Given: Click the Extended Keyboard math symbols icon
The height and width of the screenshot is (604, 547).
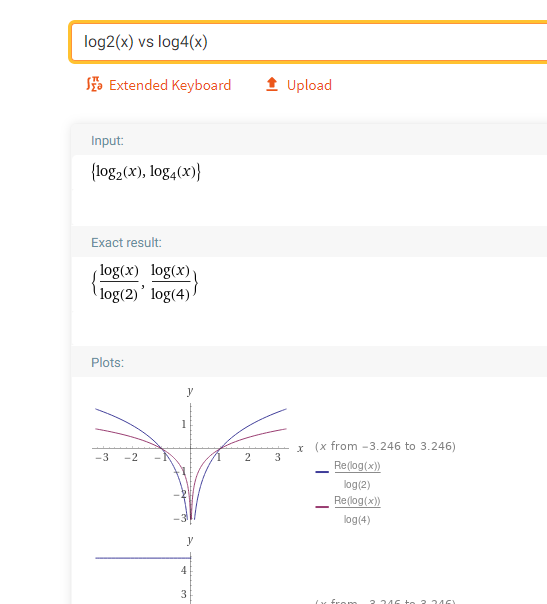Looking at the screenshot, I should tap(94, 84).
